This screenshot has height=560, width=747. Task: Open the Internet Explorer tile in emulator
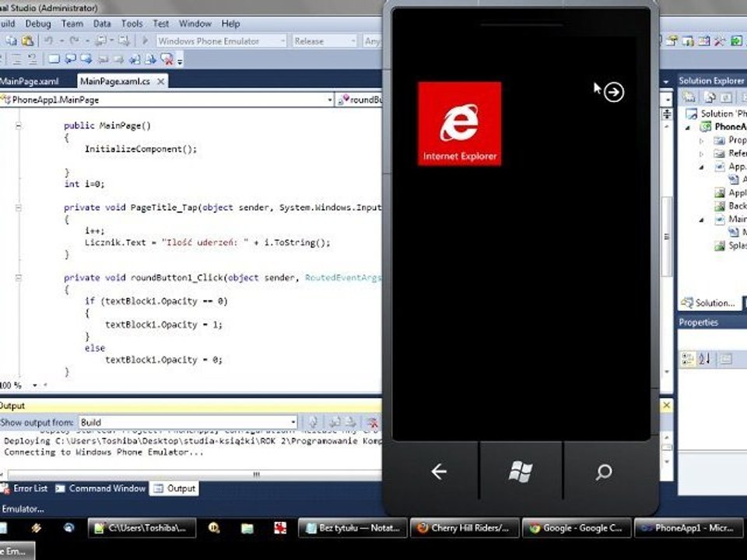pos(459,124)
